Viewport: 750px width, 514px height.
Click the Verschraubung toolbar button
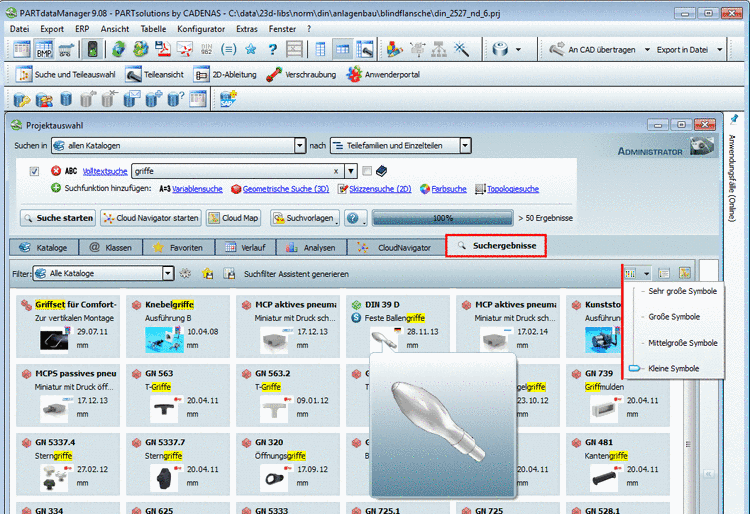coord(301,75)
